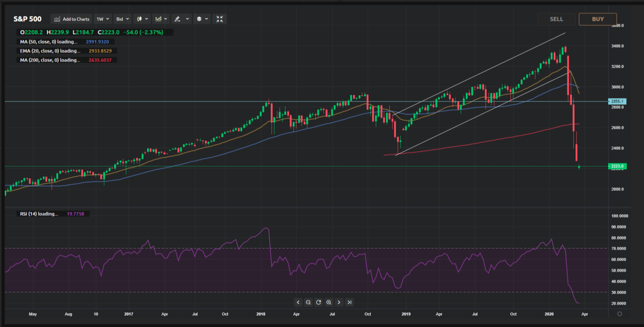Click the candlestick chart type icon

tap(140, 19)
